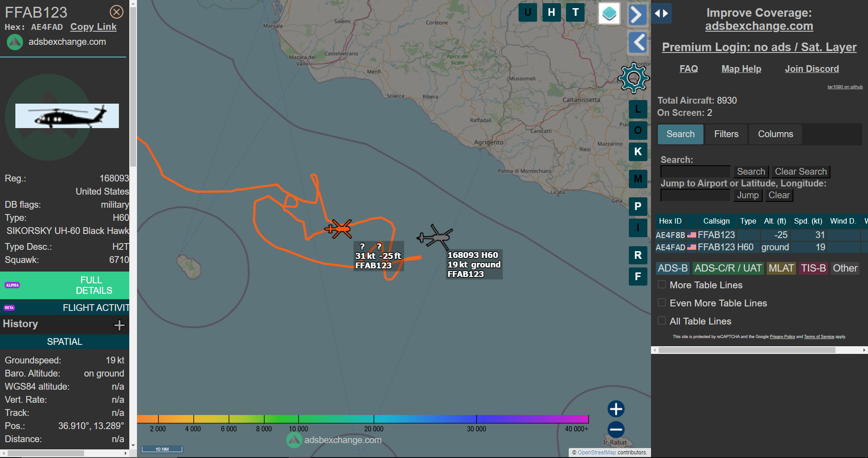Click the Clear button next to Jump
Image resolution: width=868 pixels, height=458 pixels.
(779, 196)
